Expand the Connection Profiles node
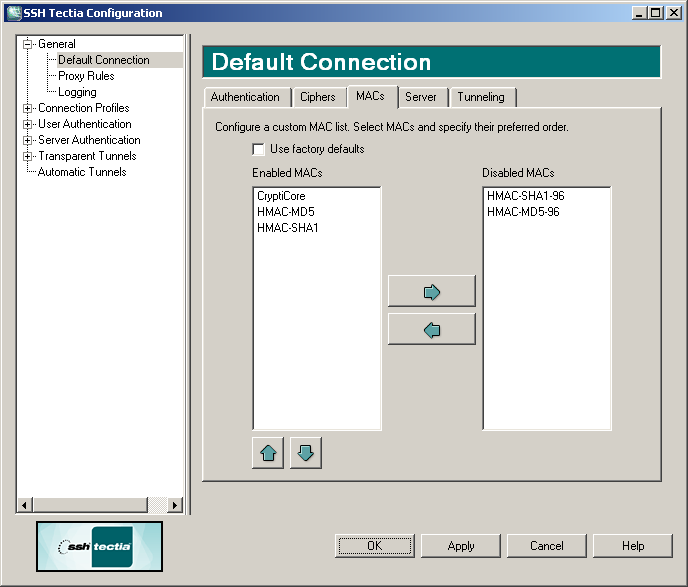 (28, 108)
